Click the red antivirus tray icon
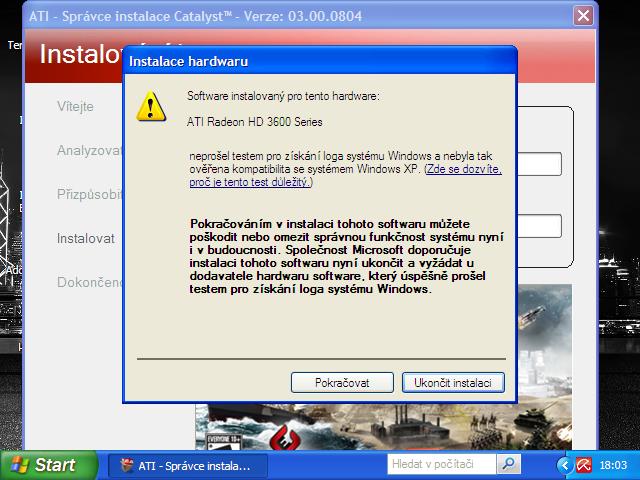Screen dimensions: 640x480 (x=584, y=465)
